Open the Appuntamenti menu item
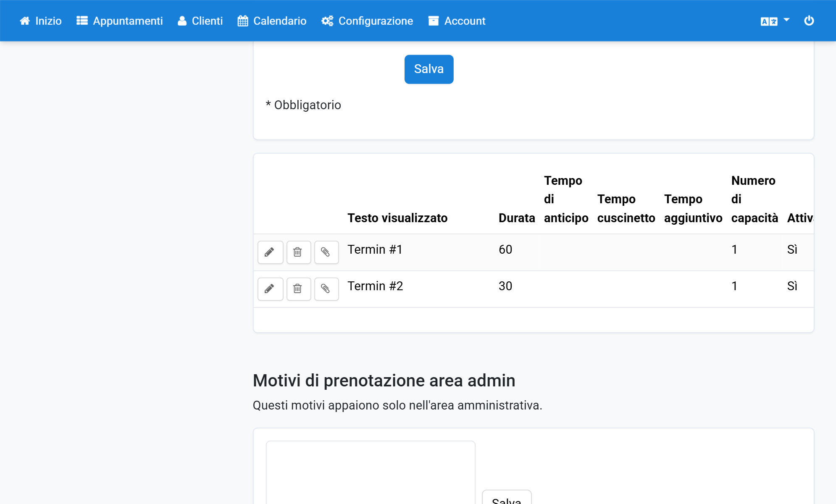This screenshot has width=836, height=504. pyautogui.click(x=120, y=21)
